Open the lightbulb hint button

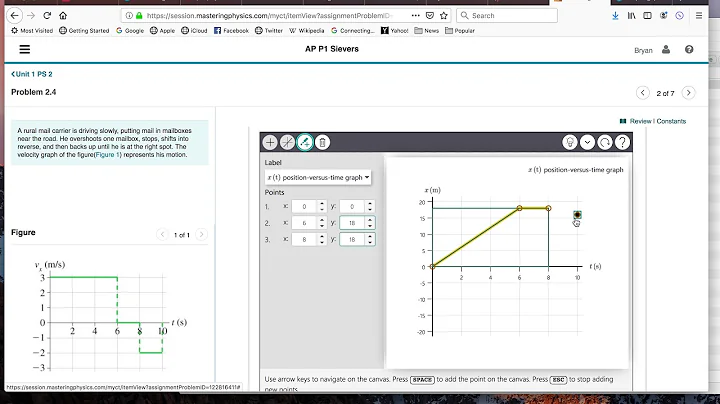570,142
